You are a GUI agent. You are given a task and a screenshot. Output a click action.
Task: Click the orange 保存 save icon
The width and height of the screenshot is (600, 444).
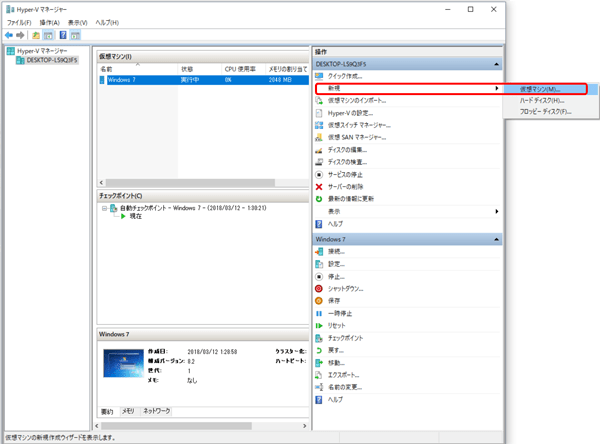[319, 301]
